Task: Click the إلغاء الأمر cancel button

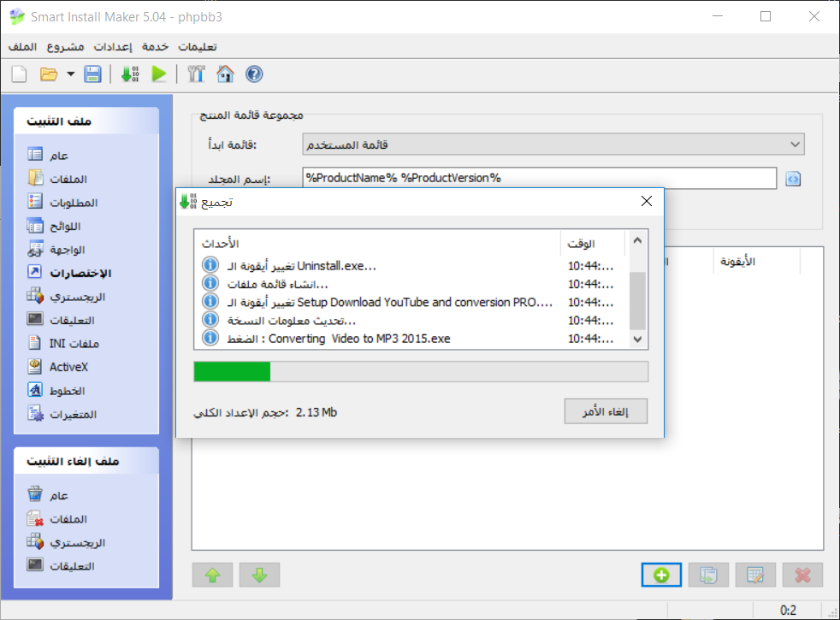Action: [x=606, y=411]
